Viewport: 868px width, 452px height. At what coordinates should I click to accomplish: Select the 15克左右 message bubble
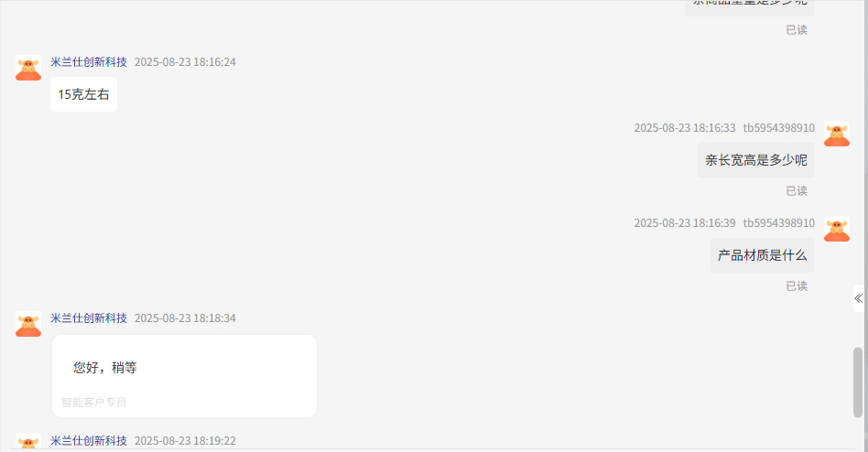tap(83, 94)
